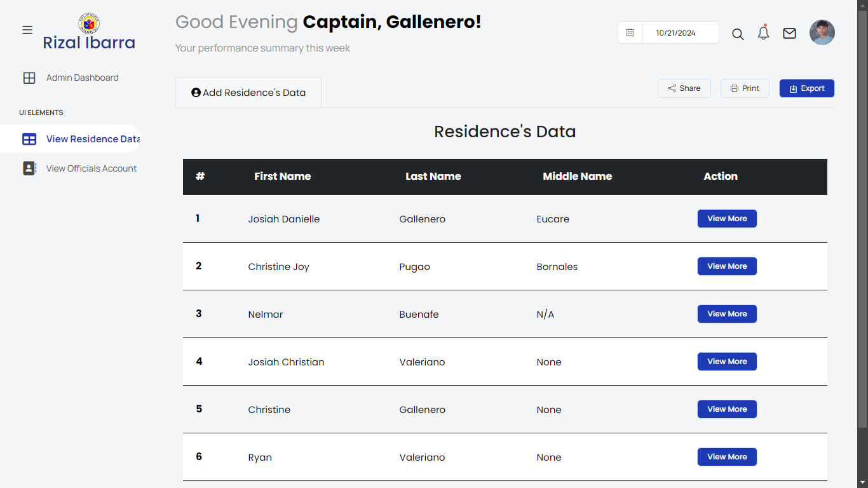Click the Rizal Ibarra barangay logo
Viewport: 868px width, 488px height.
coord(89,24)
